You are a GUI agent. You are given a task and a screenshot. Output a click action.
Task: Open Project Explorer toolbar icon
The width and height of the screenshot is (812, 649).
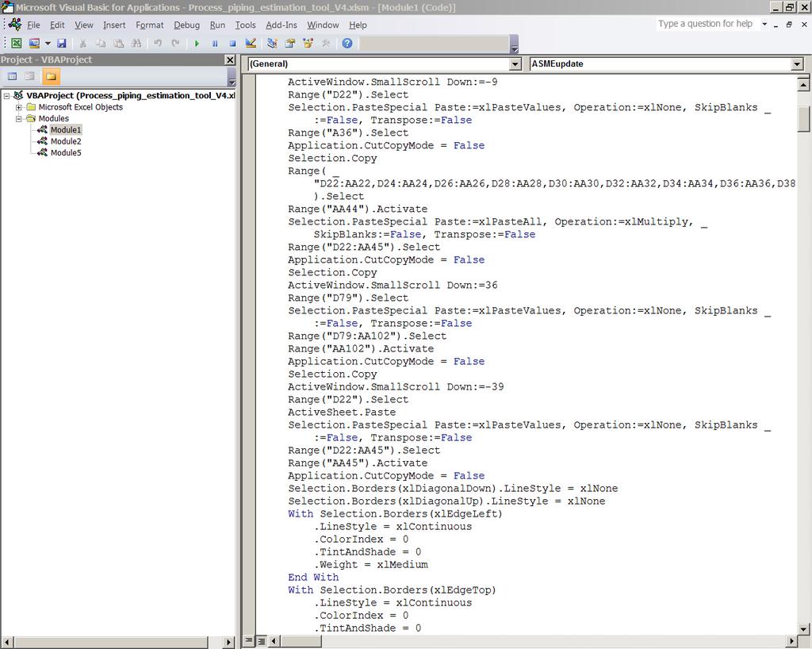click(x=273, y=44)
